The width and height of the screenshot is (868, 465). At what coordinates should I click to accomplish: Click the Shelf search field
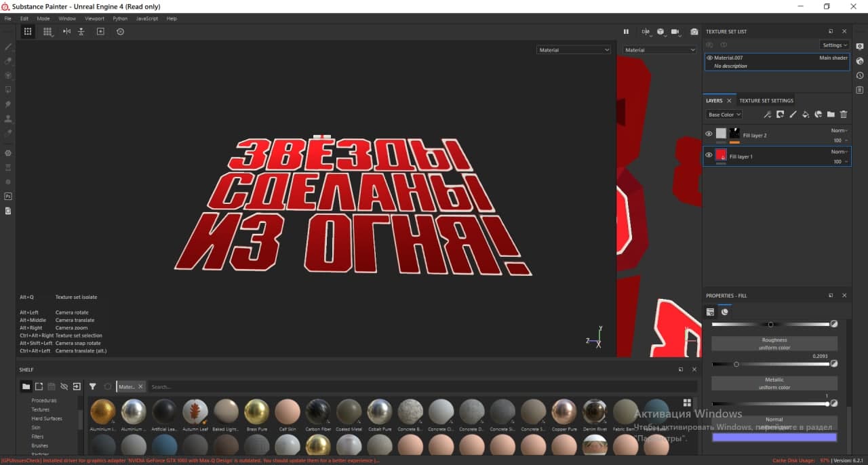point(422,386)
